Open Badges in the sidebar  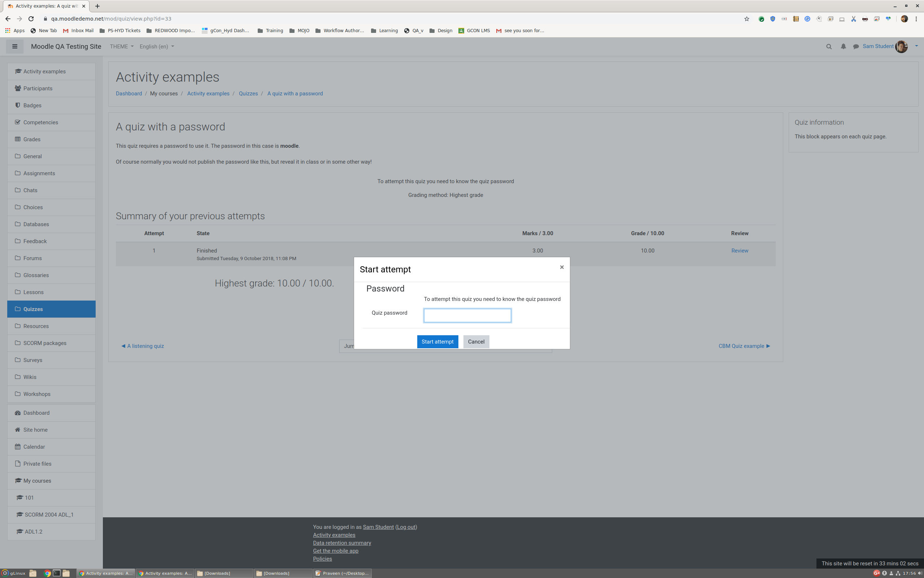pos(51,105)
